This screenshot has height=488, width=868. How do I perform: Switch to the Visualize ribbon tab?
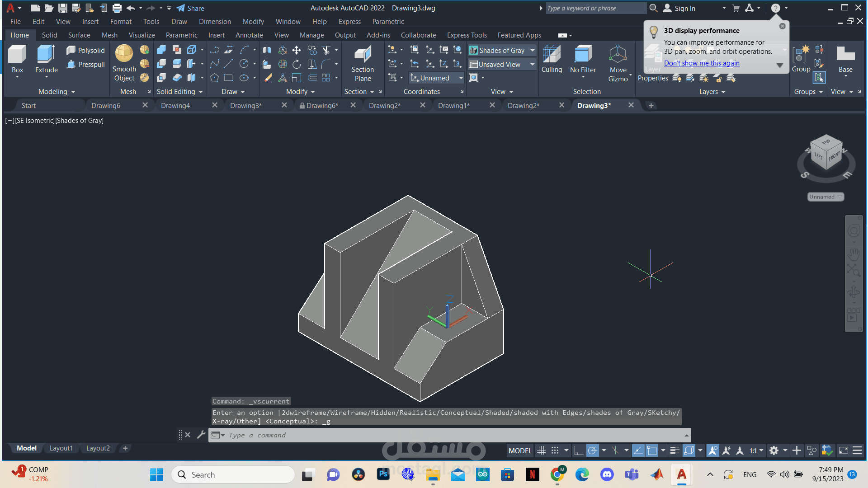pos(142,35)
